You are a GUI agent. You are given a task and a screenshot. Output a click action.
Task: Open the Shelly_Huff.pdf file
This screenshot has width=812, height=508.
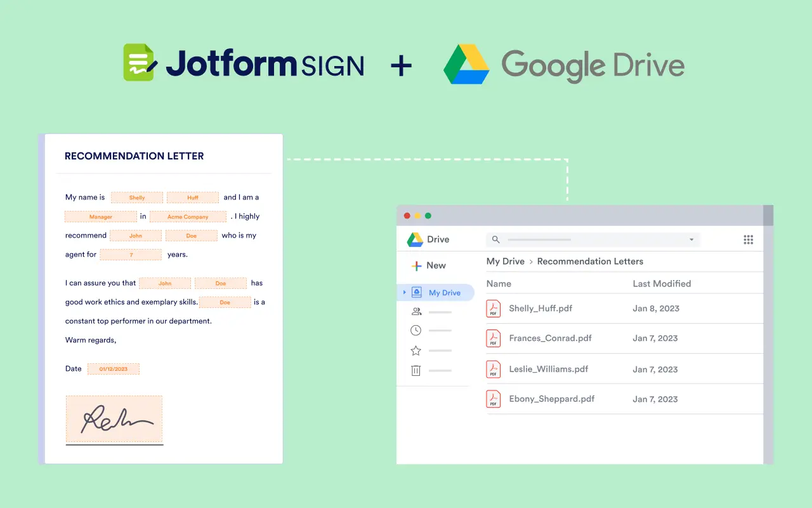point(540,309)
